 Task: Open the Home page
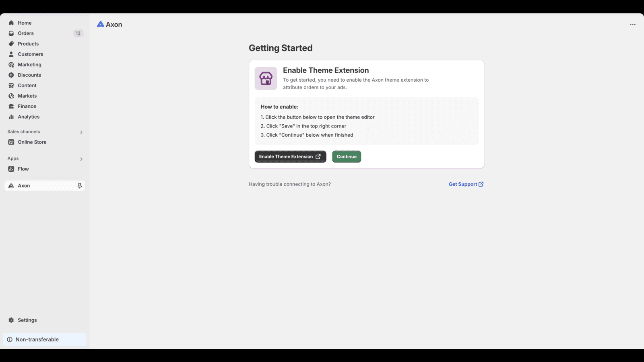[x=25, y=23]
